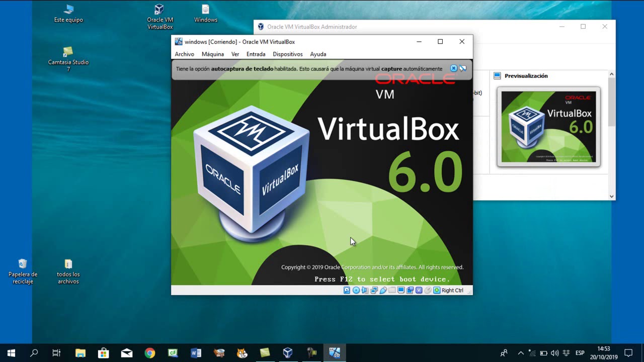Open the Wi-Fi network icon in system tray

point(532,353)
